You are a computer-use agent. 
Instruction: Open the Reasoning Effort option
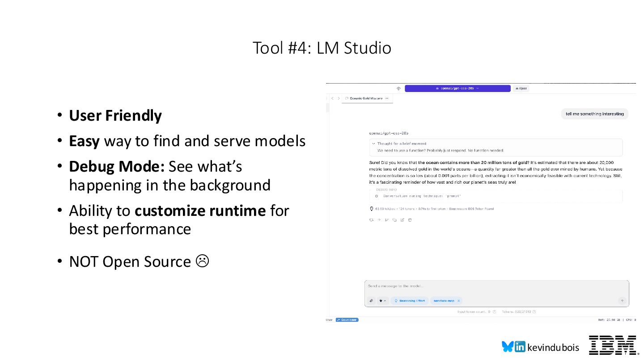(x=410, y=301)
